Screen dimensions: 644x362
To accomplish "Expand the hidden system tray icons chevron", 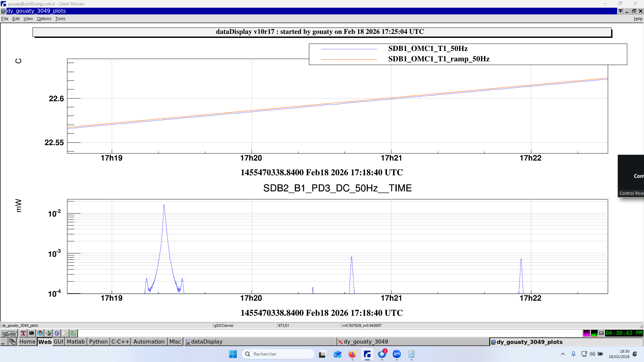I will 563,354.
